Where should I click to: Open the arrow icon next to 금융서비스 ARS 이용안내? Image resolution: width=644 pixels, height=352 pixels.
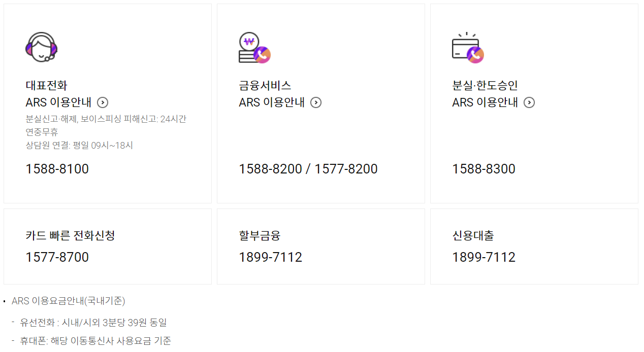coord(316,102)
